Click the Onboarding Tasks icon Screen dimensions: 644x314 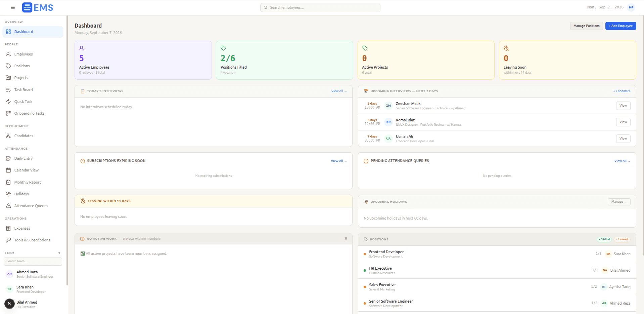pyautogui.click(x=8, y=113)
